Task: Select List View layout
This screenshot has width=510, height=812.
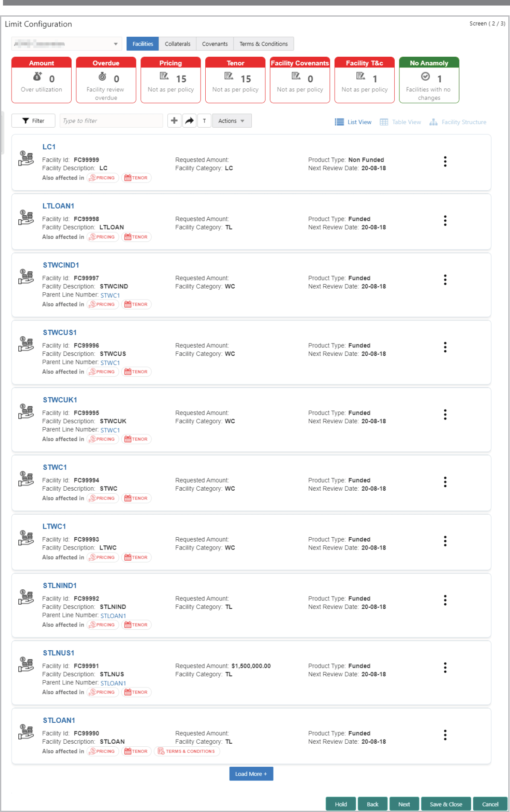Action: [353, 122]
